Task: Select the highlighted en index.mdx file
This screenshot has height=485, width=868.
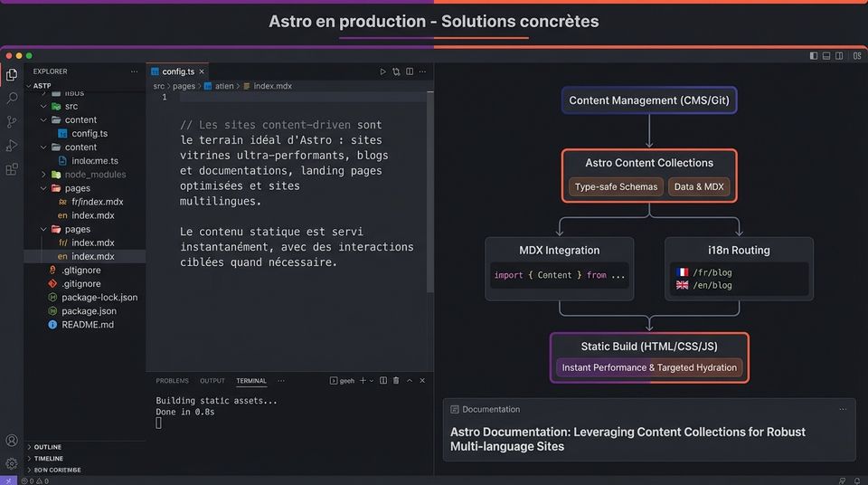Action: 85,256
